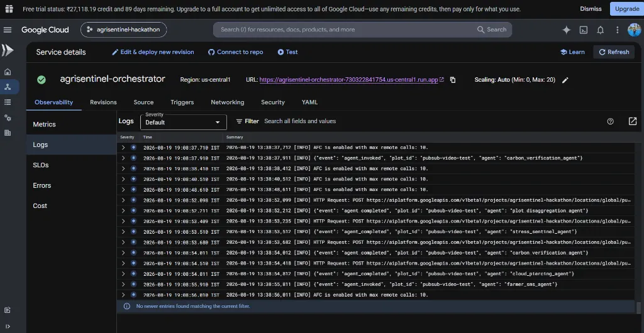
Task: Expand log entry at 19:08:37.710
Action: click(x=123, y=147)
